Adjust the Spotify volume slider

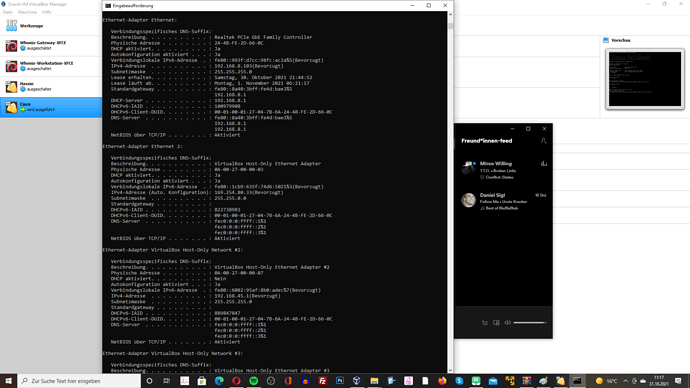point(530,322)
